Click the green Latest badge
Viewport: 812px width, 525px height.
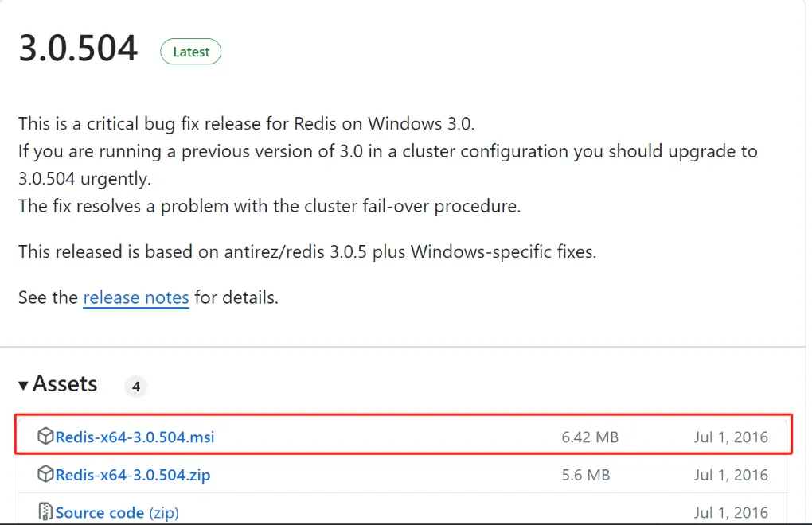coord(191,52)
